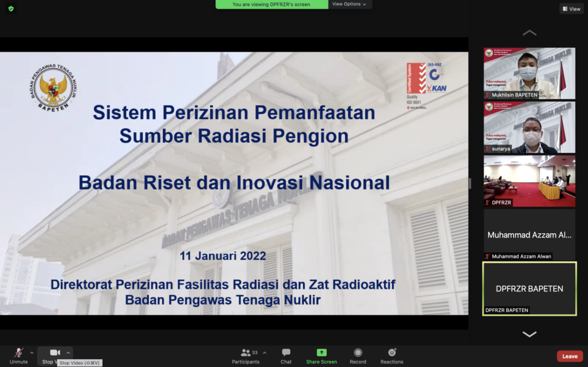Viewport: 588px width, 367px height.
Task: Click the participant count "33"
Action: [255, 352]
